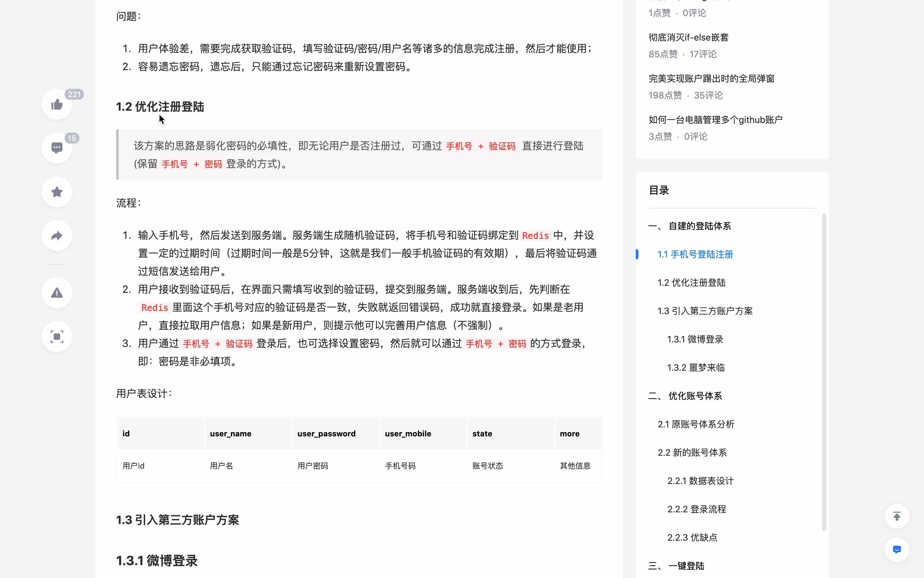Viewport: 924px width, 578px height.
Task: Click the 其他信息 table cell
Action: point(575,466)
